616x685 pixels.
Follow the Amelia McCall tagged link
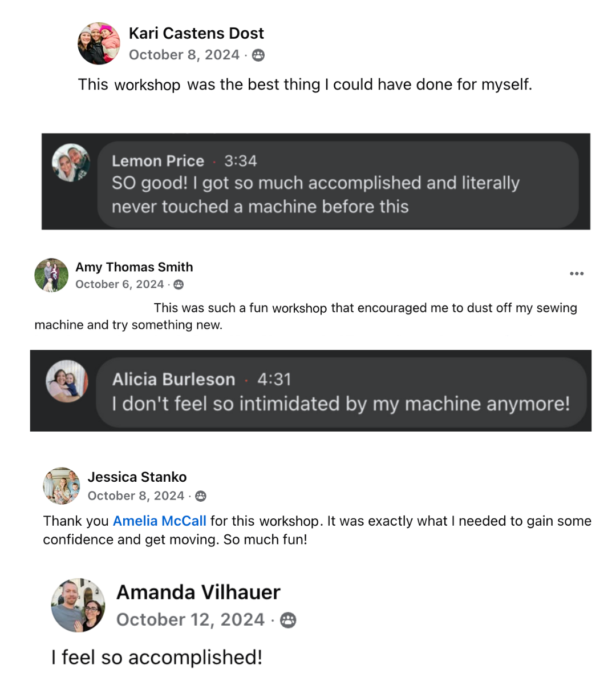point(160,521)
